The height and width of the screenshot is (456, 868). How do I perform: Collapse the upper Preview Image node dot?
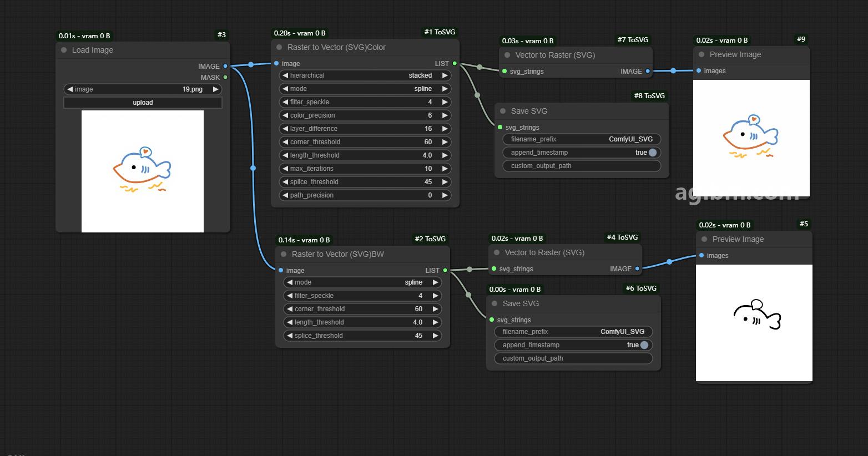point(702,54)
